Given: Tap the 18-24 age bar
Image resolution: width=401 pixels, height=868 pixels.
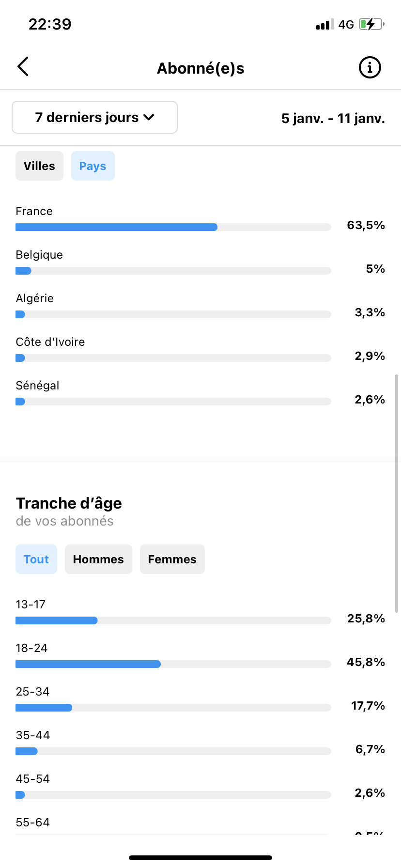Looking at the screenshot, I should (173, 664).
